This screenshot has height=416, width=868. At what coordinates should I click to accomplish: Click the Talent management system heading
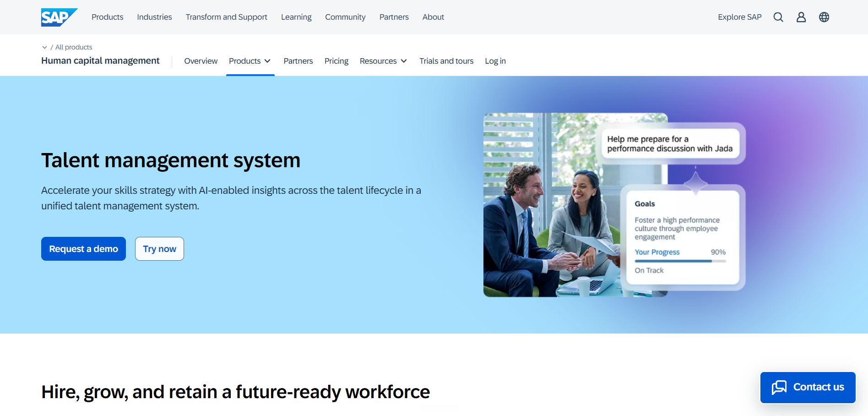171,160
